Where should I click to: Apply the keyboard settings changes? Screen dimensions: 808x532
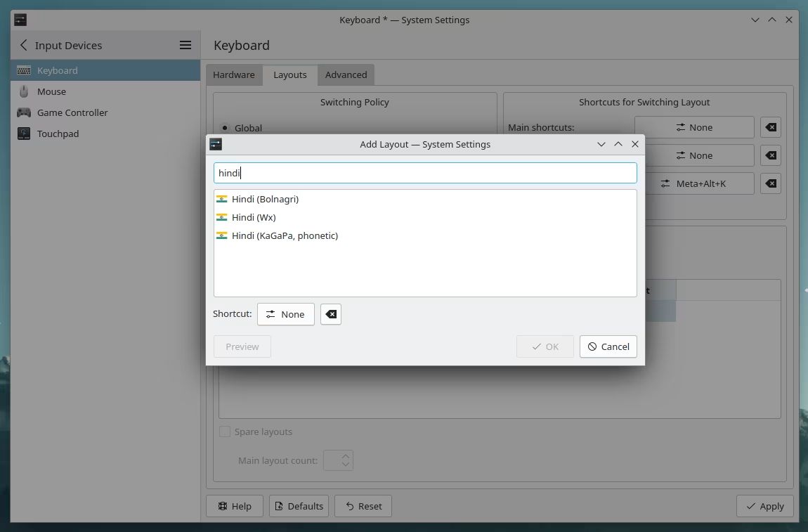[764, 506]
